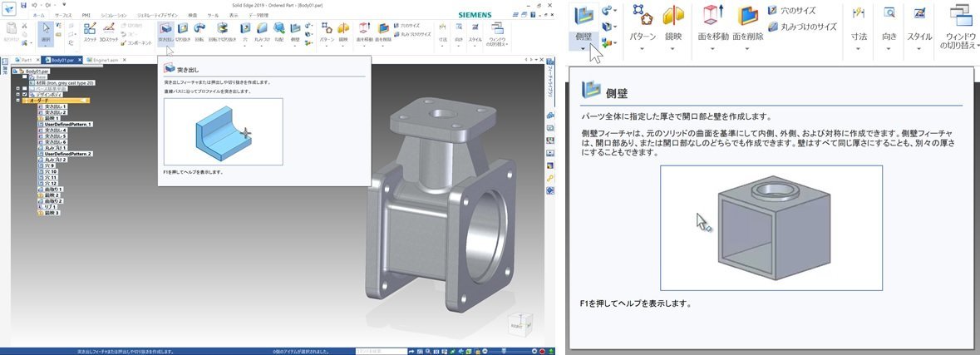980x355 pixels.
Task: Open the ジェネレーティブデザイン ribbon tab
Action: click(x=157, y=16)
